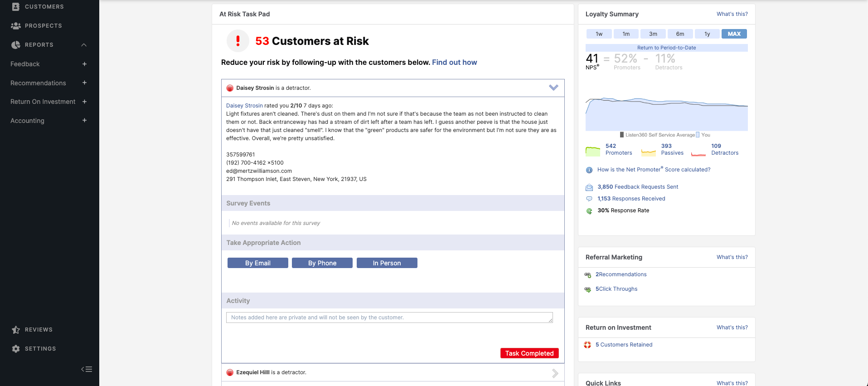
Task: Open the Customers sidebar icon
Action: pos(16,7)
